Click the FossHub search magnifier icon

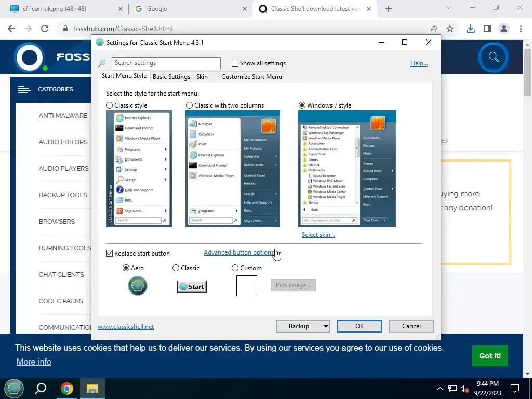[x=494, y=57]
